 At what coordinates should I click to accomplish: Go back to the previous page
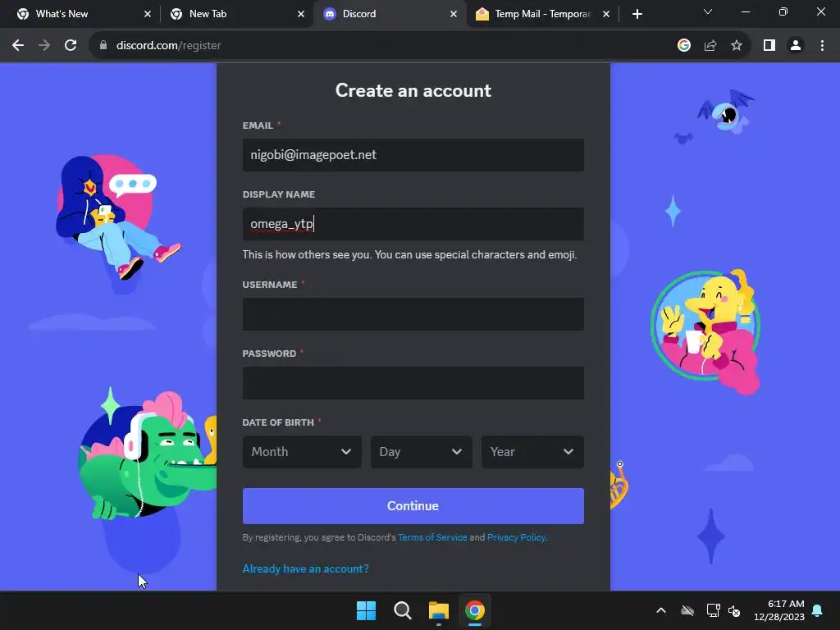[x=18, y=46]
